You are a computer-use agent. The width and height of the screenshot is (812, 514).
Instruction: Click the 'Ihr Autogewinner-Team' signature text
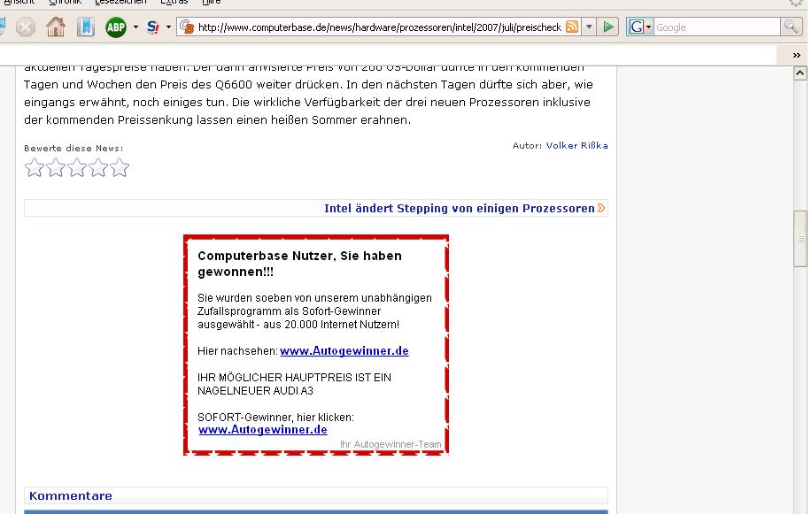click(x=391, y=444)
